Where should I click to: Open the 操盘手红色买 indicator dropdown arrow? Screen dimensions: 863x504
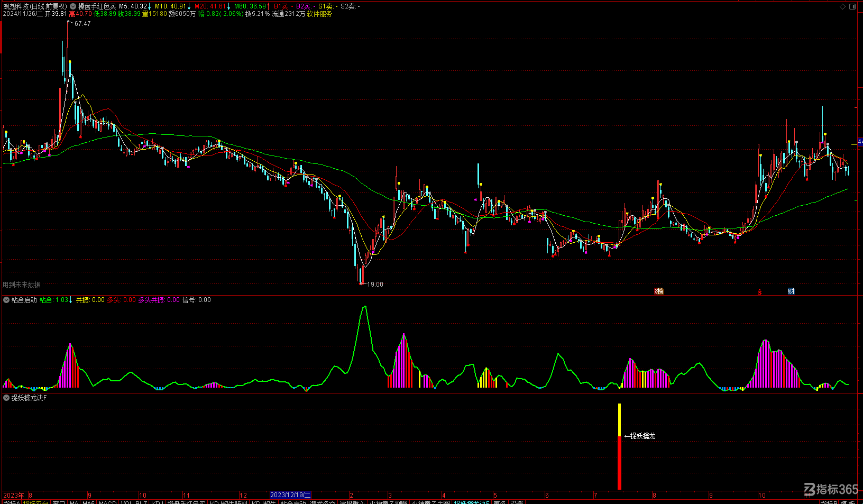pyautogui.click(x=73, y=6)
